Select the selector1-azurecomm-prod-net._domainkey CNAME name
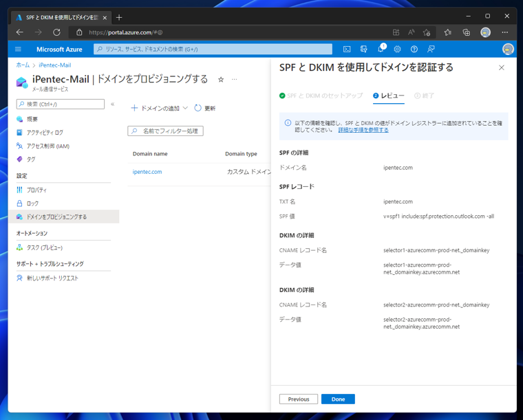Screen dimensions: 523x420 click(436, 250)
